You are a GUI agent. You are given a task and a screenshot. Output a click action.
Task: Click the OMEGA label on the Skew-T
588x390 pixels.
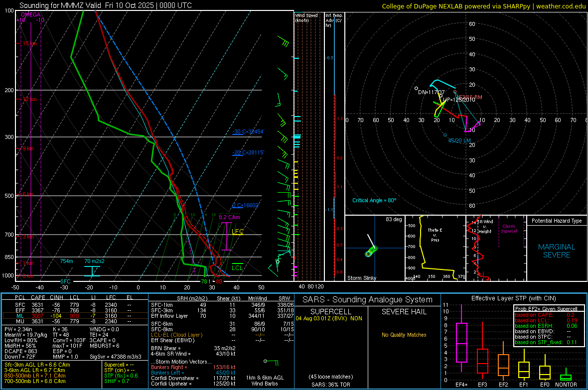coord(31,14)
